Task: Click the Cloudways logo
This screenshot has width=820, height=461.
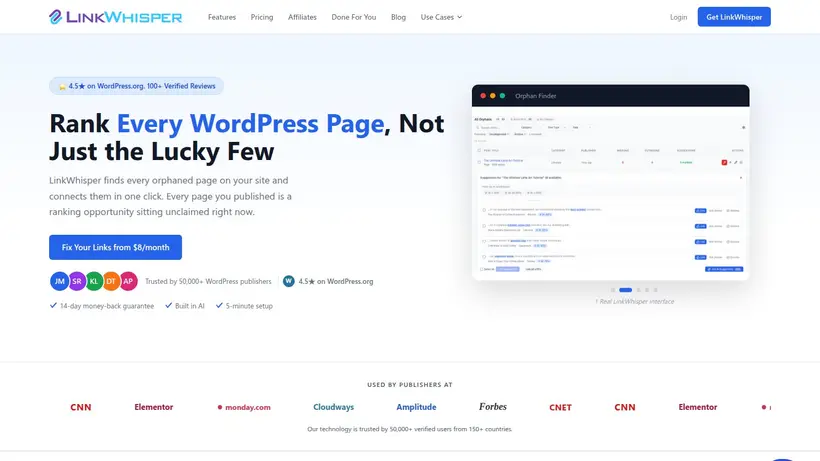Action: 334,407
